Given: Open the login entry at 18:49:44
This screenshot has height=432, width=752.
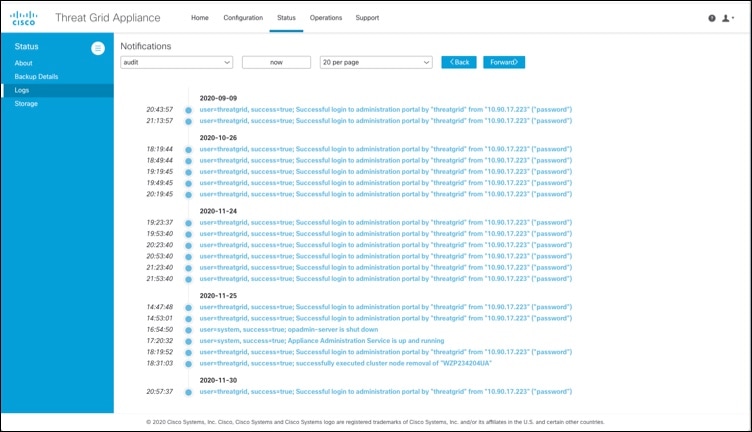Looking at the screenshot, I should coord(386,161).
